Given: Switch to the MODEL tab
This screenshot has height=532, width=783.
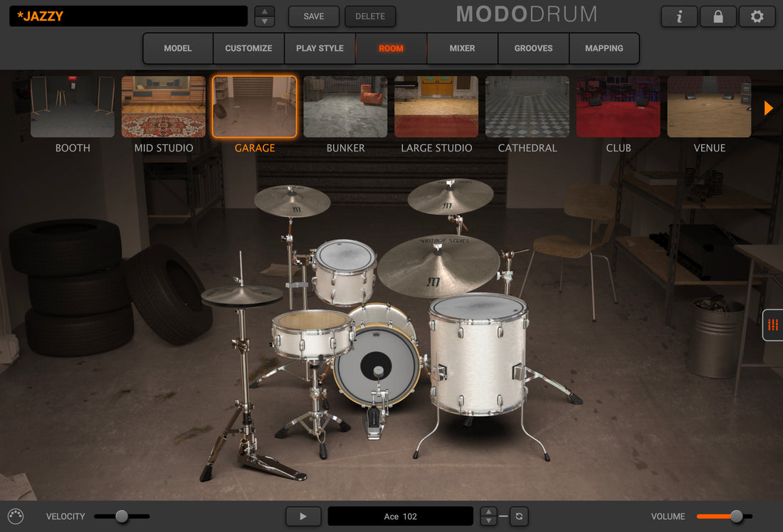Looking at the screenshot, I should [x=178, y=48].
